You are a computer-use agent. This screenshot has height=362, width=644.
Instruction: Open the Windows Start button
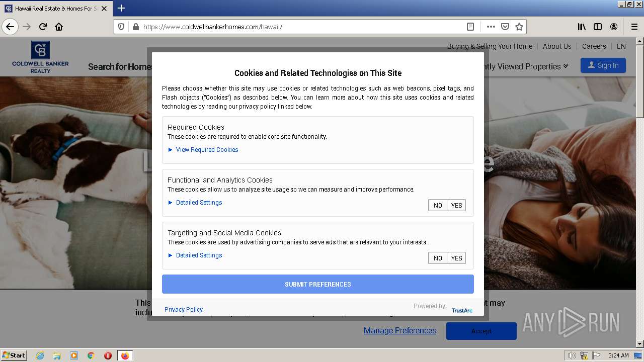tap(14, 355)
